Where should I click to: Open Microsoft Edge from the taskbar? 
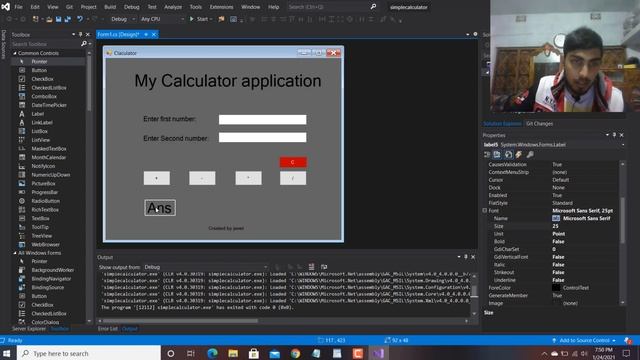[x=212, y=353]
